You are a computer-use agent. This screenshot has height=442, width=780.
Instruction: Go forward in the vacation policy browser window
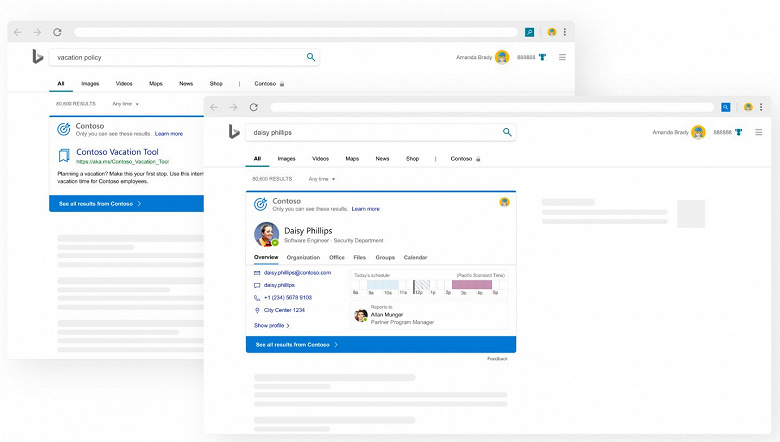click(37, 32)
